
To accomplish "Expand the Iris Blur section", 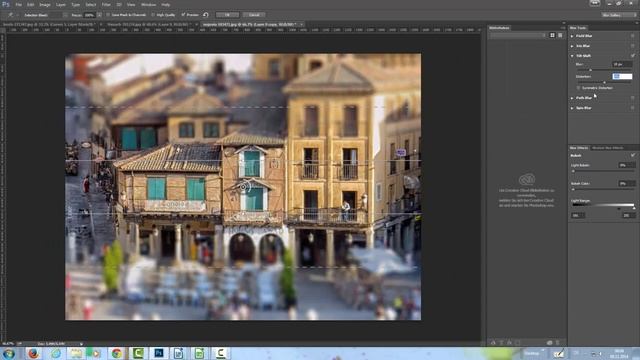I will [x=572, y=46].
